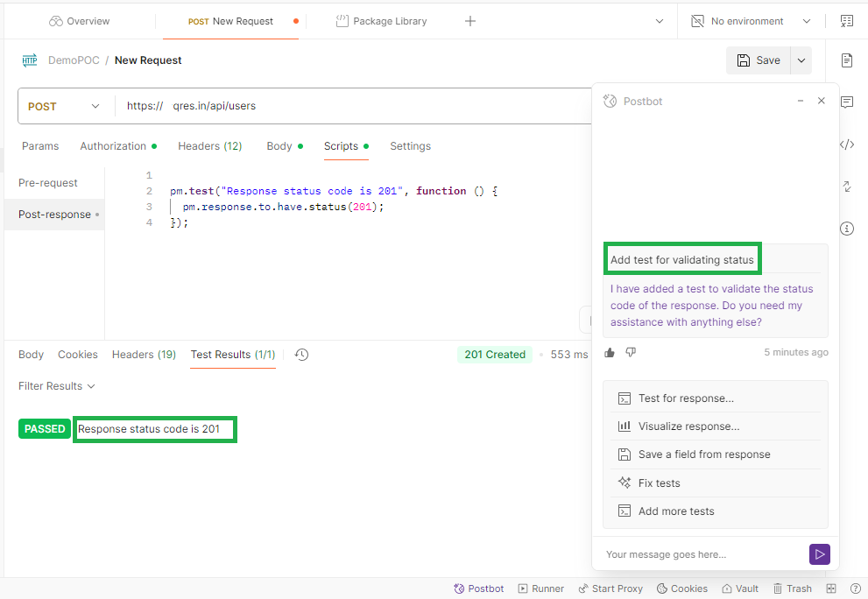View request information via the info icon
The width and height of the screenshot is (868, 599).
846,228
